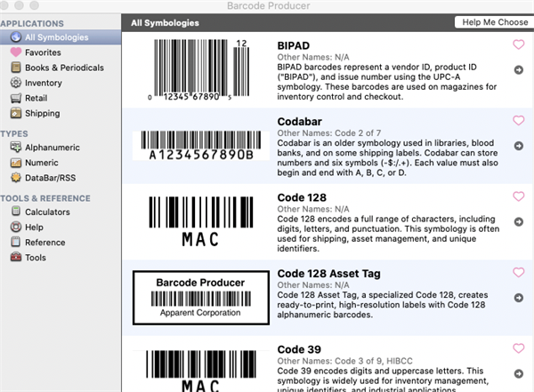Click the Books & Periodicals book icon
The height and width of the screenshot is (392, 534).
16,68
